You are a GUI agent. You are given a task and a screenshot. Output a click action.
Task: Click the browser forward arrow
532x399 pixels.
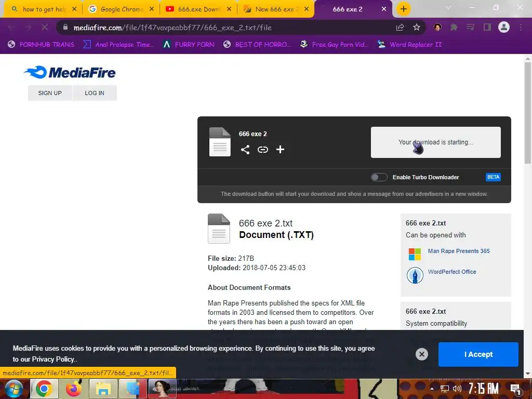click(28, 28)
